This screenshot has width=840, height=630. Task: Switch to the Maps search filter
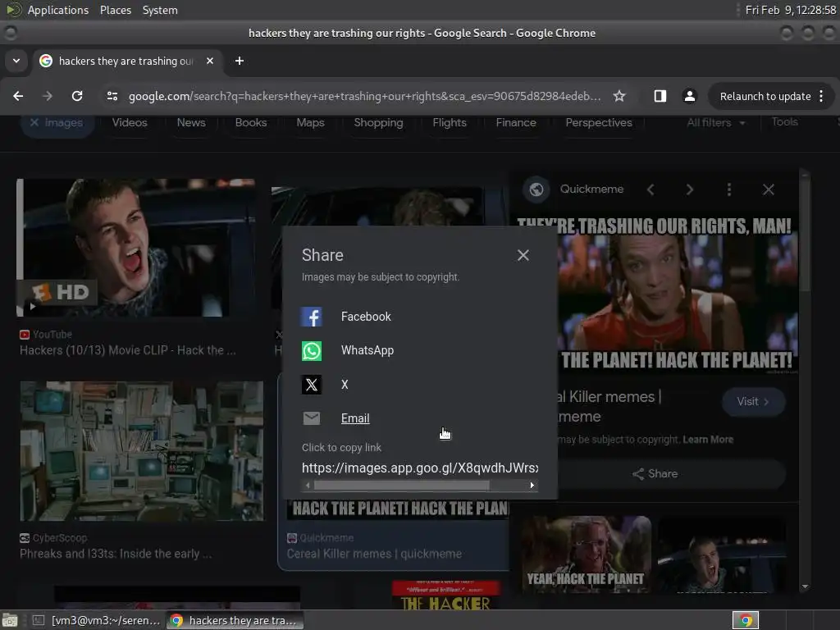(311, 123)
